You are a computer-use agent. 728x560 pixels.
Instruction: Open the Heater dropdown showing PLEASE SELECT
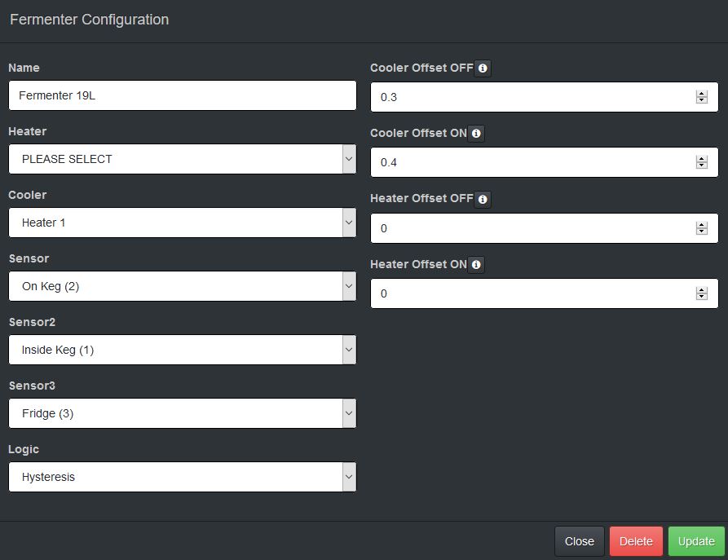point(183,159)
